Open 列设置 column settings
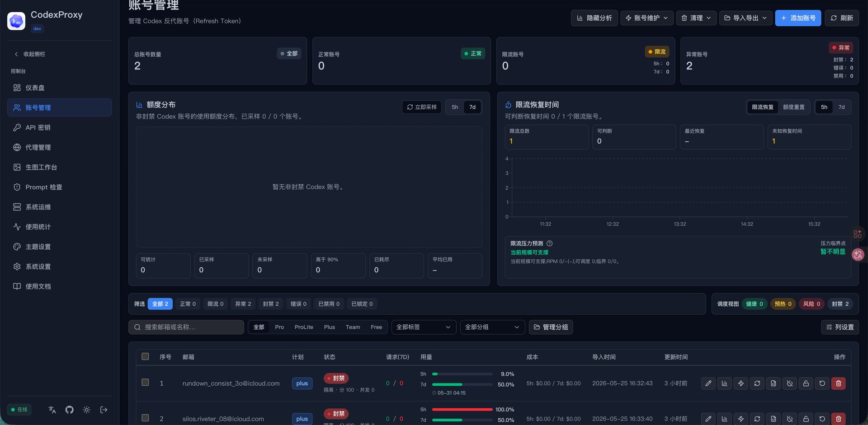Viewport: 868px width, 425px height. point(840,327)
